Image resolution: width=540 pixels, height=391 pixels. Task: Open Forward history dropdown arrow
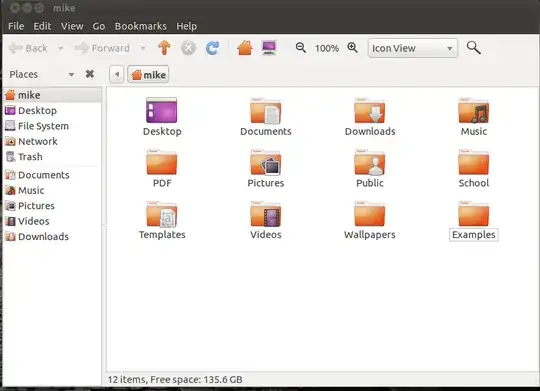click(143, 48)
